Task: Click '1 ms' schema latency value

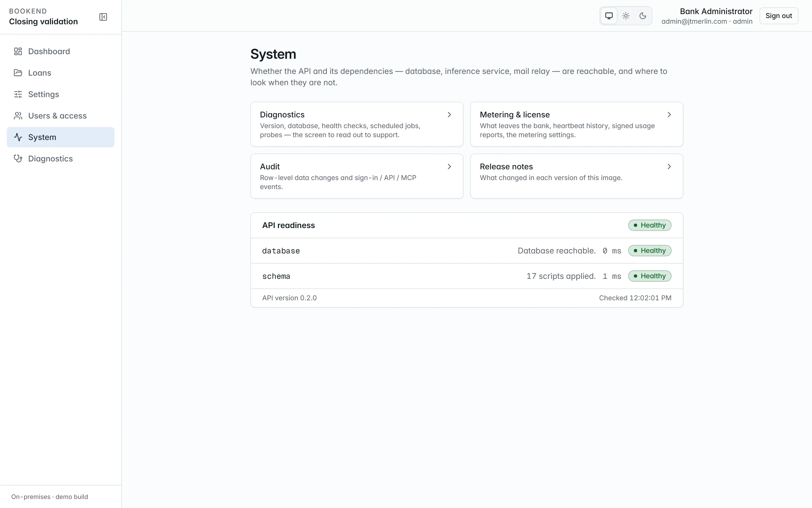Action: pyautogui.click(x=612, y=276)
